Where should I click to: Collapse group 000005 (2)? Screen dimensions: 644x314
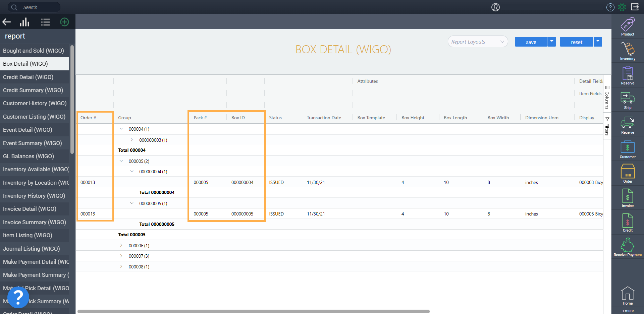[121, 161]
